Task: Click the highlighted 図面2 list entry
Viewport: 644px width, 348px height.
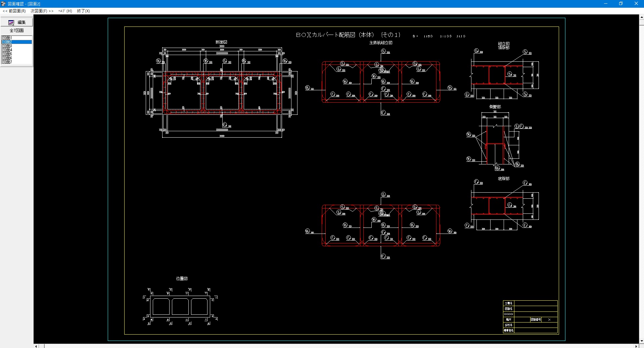Action: pyautogui.click(x=7, y=42)
